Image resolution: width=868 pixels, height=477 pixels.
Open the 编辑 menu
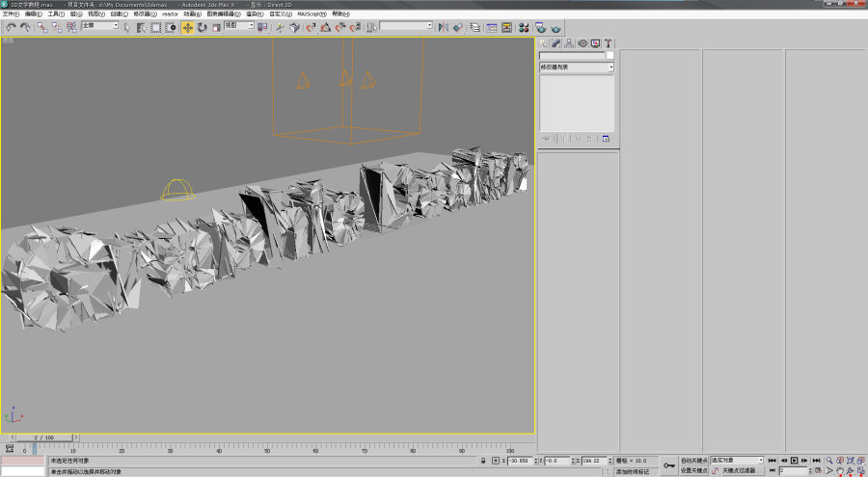(33, 13)
